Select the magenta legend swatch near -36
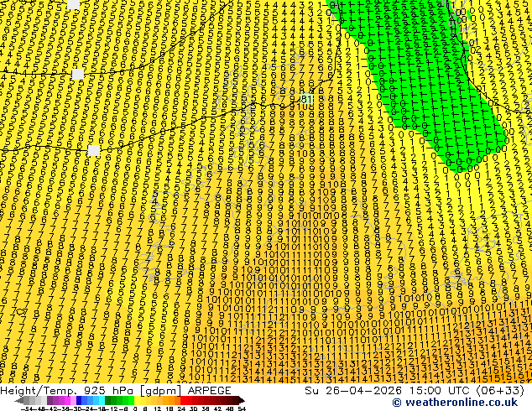Screen dimensions: 532x411 (x=67, y=400)
